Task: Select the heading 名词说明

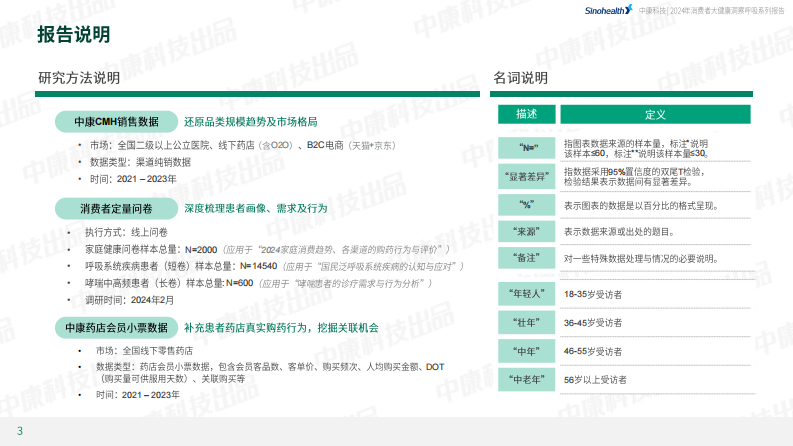Action: coord(520,78)
